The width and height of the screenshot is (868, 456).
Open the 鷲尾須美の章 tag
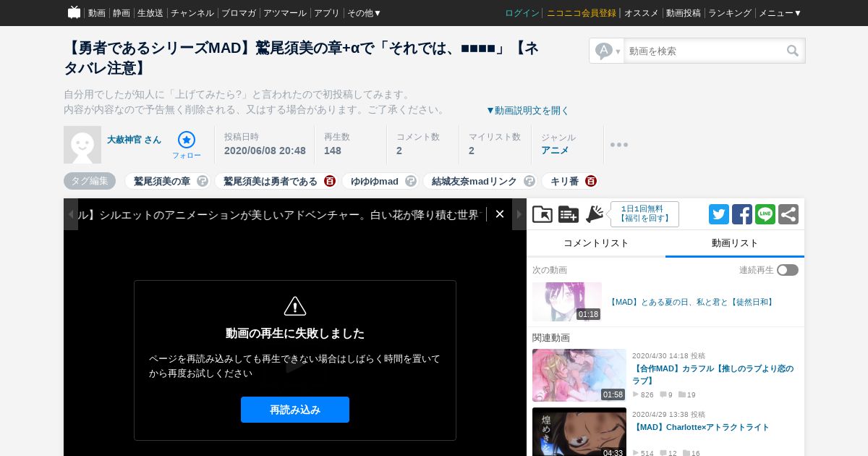tap(162, 181)
